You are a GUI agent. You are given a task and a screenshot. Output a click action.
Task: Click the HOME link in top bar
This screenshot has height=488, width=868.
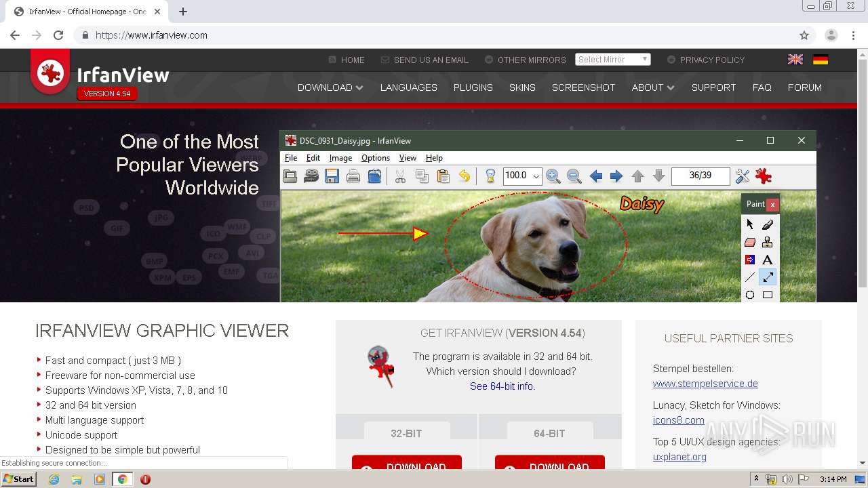point(347,60)
